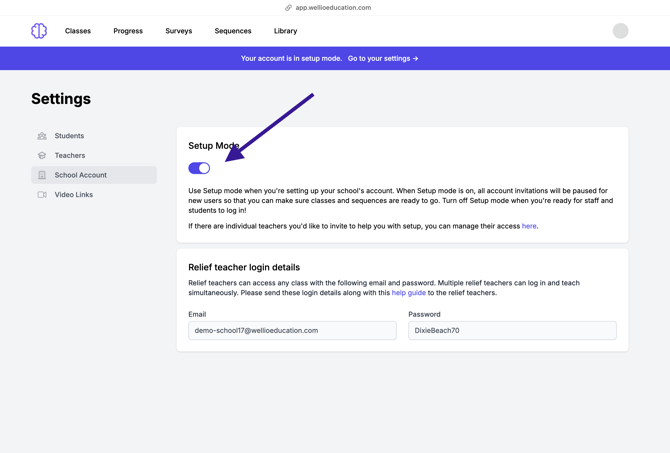
Task: Open the Classes menu
Action: (78, 31)
